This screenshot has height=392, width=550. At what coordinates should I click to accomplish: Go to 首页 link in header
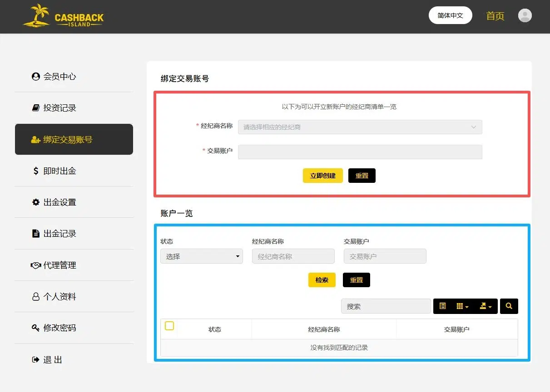pos(495,16)
